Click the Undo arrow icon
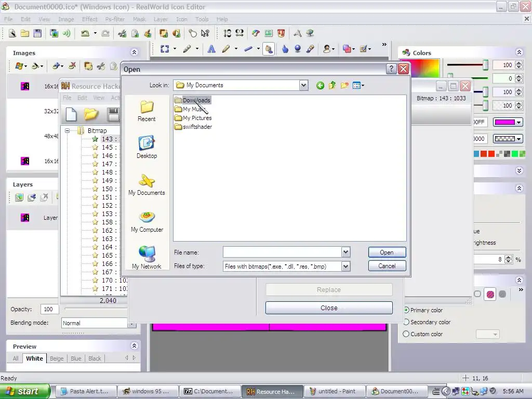This screenshot has width=532, height=399. (85, 33)
